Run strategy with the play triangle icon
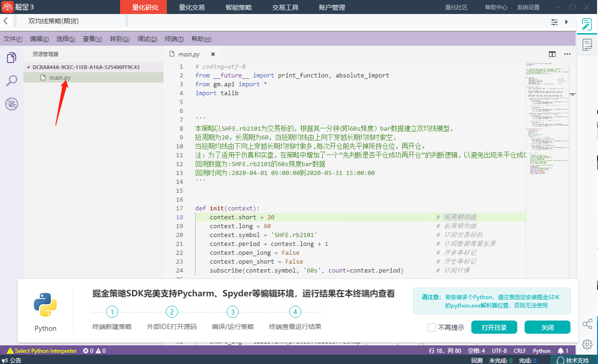The height and width of the screenshot is (364, 598). point(567,22)
